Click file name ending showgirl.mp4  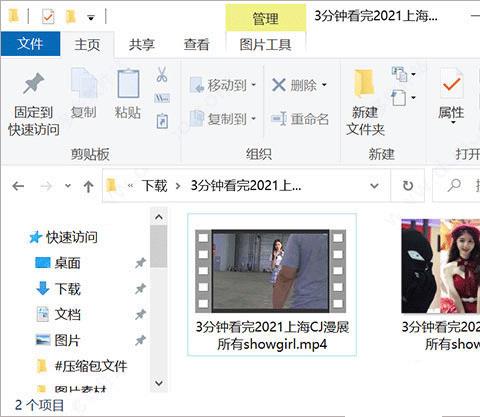pos(272,336)
